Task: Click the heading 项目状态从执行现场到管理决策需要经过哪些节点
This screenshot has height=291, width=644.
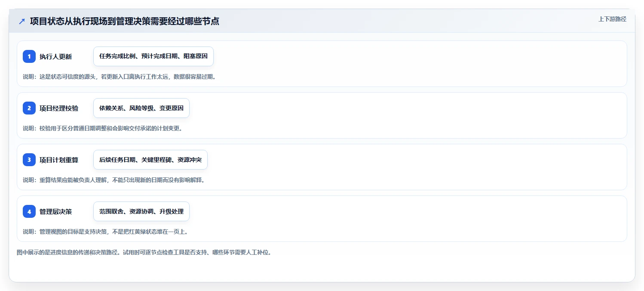Action: [125, 22]
